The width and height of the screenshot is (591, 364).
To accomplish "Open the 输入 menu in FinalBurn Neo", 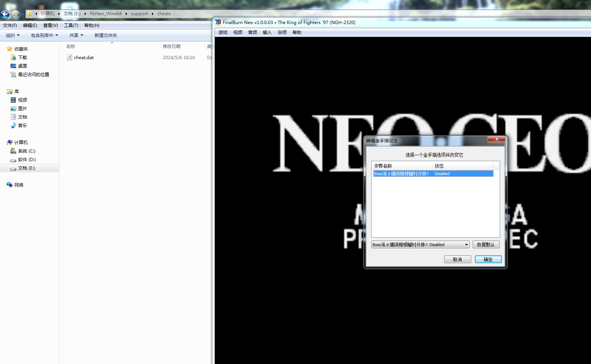I will [267, 33].
